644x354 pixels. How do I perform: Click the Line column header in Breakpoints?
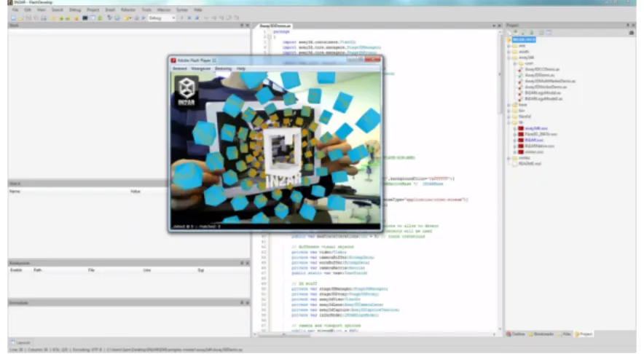(147, 270)
